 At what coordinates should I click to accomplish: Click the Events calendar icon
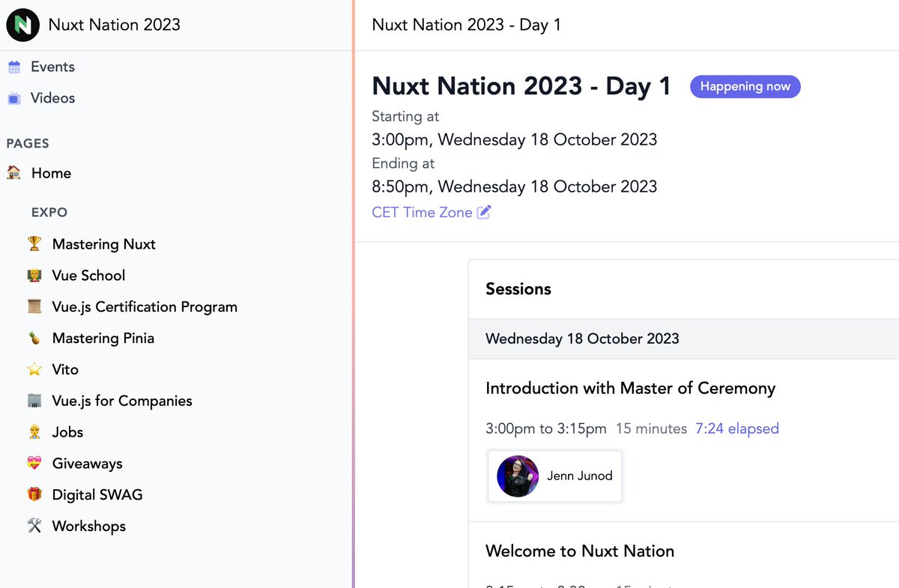(x=14, y=67)
